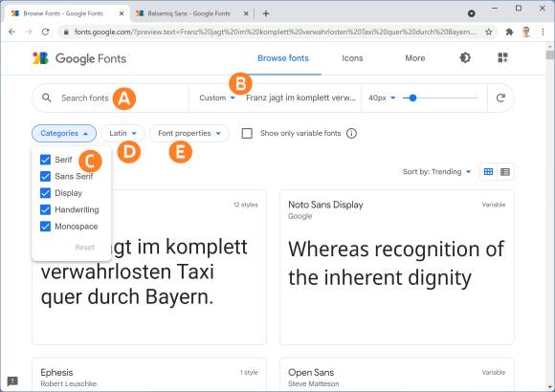The height and width of the screenshot is (392, 555).
Task: Click the Variable label on Noto Sans Display
Action: click(x=494, y=205)
